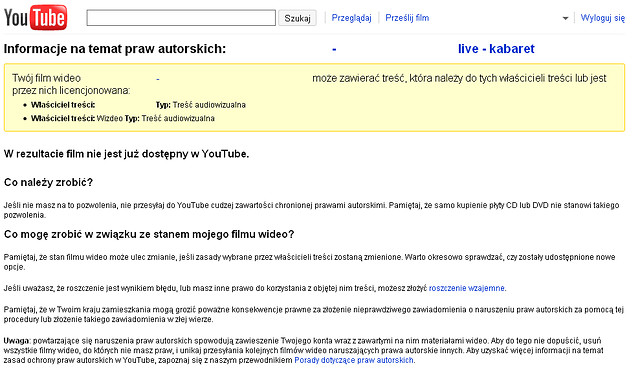640x370 pixels.
Task: Expand the account dropdown arrow
Action: (x=565, y=18)
